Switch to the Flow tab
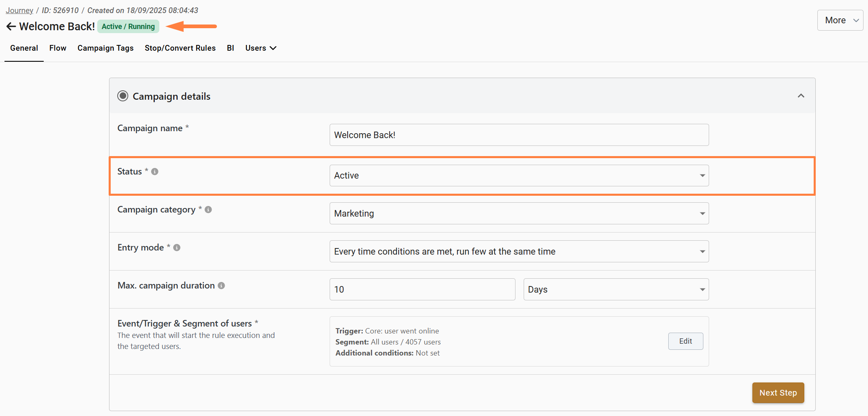This screenshot has height=416, width=868. click(58, 48)
